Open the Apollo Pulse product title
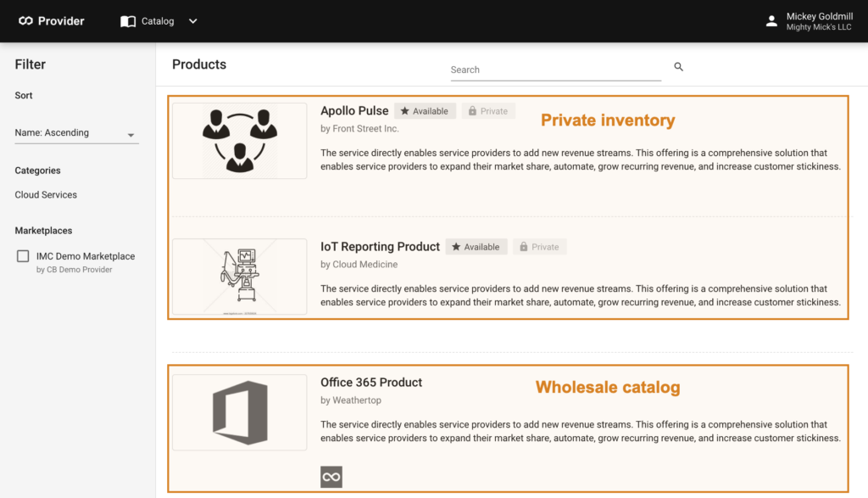This screenshot has height=498, width=868. tap(354, 111)
